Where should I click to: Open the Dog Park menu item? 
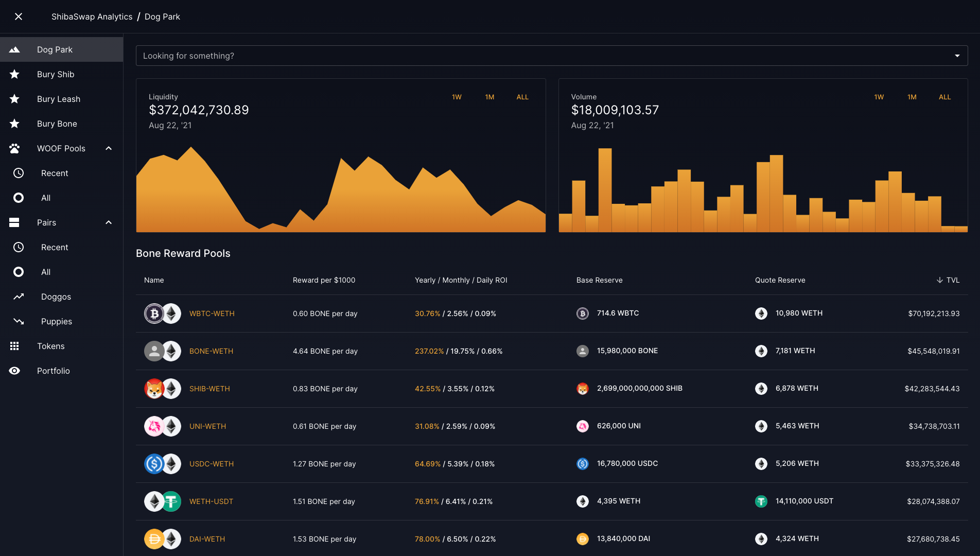(62, 49)
